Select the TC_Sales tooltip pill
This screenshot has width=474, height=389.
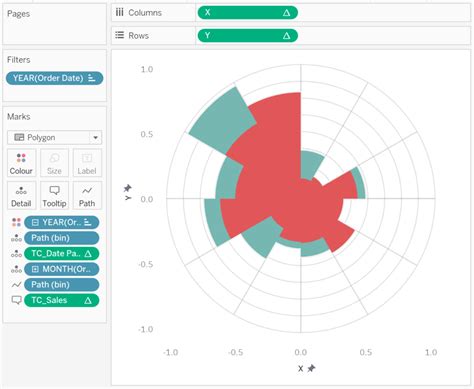coord(61,300)
